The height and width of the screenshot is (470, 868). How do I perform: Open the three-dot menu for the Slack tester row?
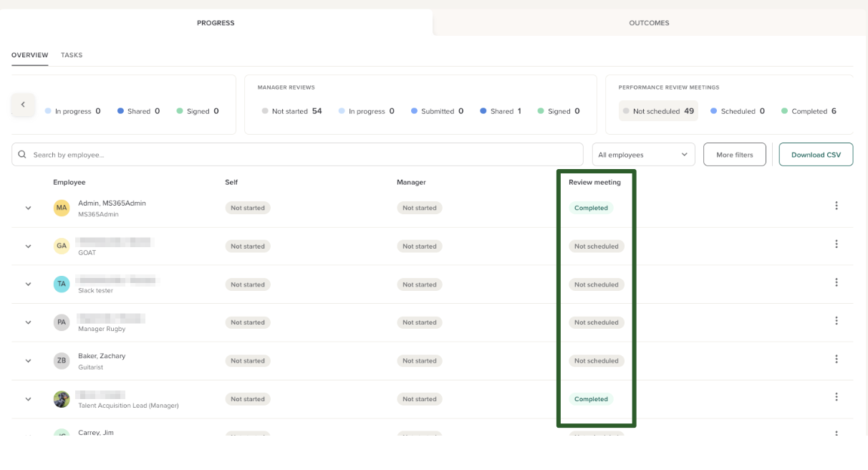tap(836, 283)
